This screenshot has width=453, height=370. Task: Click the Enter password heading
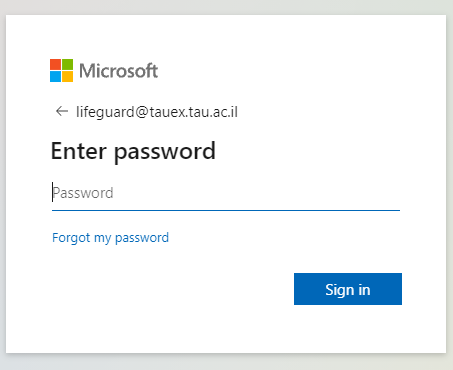[133, 152]
